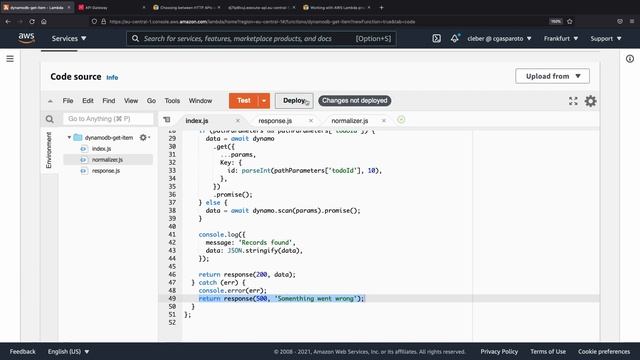Toggle fullscreen for code editor

[573, 101]
